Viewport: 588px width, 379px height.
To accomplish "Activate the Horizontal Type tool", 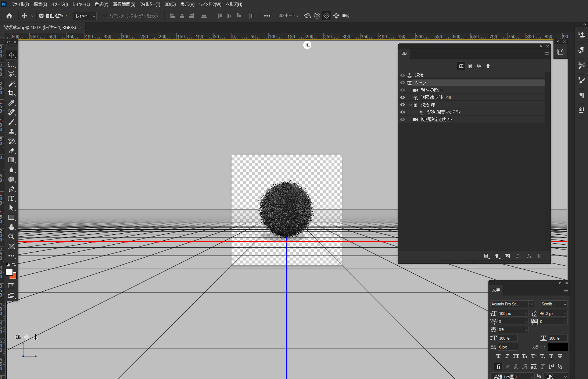I will click(x=11, y=198).
